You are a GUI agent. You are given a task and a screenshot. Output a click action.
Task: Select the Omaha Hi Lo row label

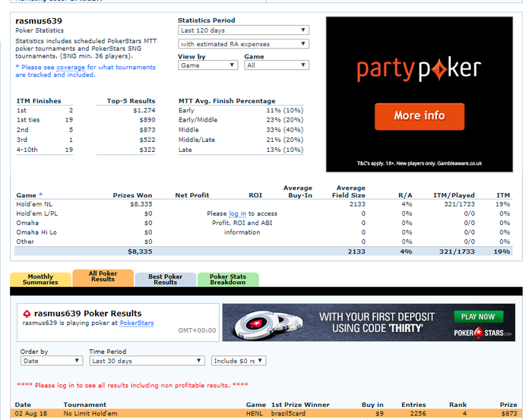(36, 232)
